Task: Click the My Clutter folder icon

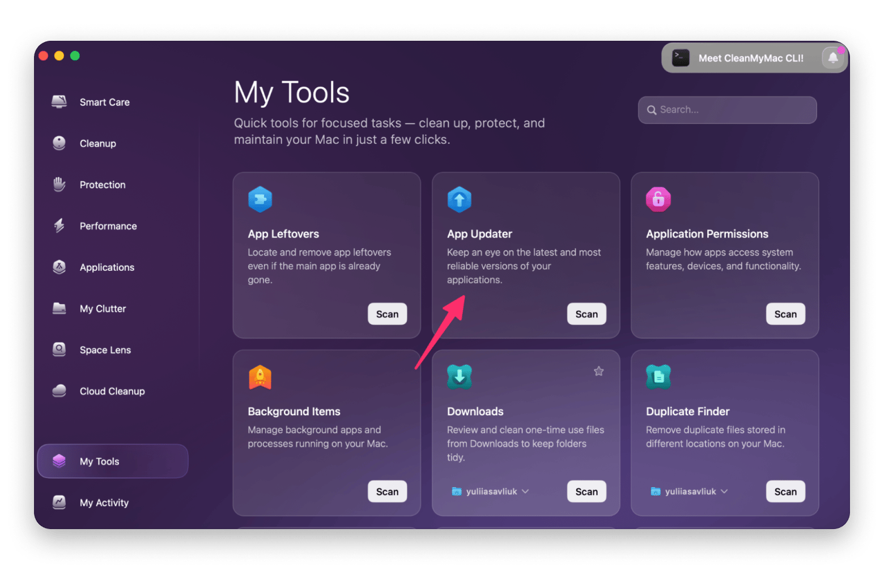Action: pyautogui.click(x=59, y=309)
